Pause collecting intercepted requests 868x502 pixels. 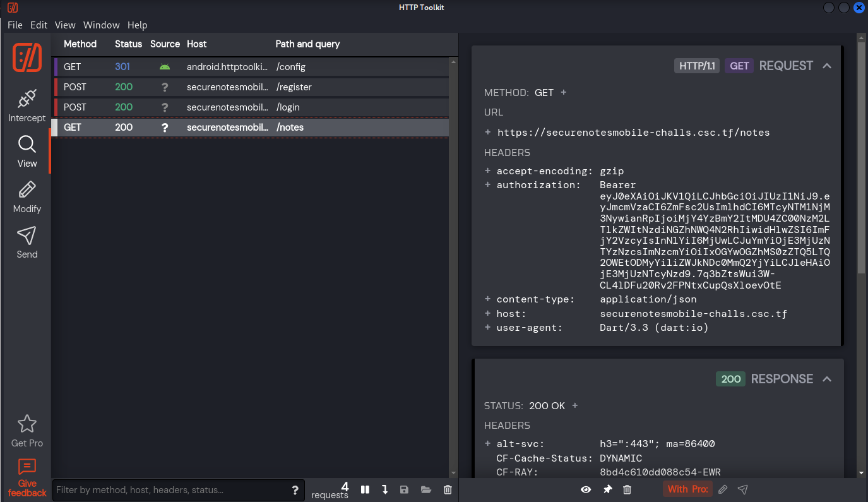point(365,489)
